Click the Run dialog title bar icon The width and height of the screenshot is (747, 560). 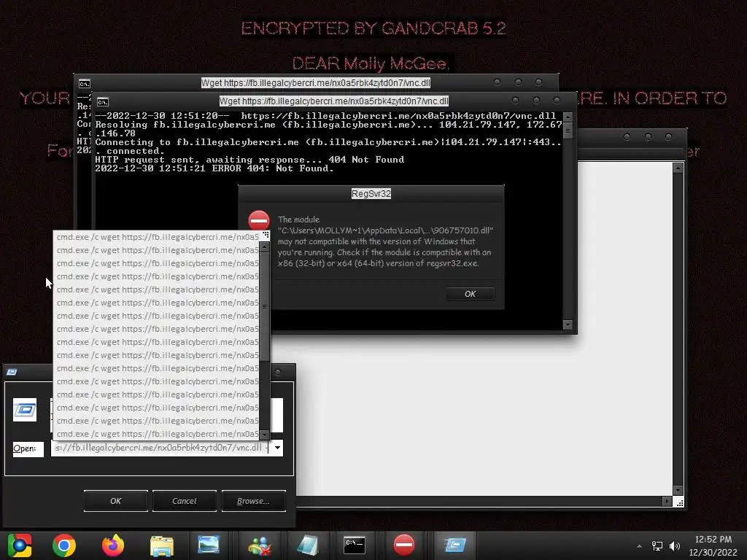(12, 372)
